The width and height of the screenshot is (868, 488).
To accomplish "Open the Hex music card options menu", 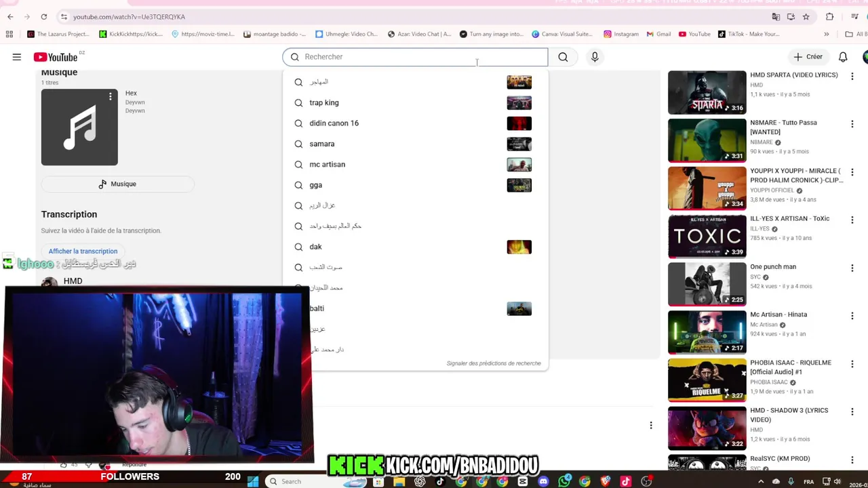I will coord(110,97).
